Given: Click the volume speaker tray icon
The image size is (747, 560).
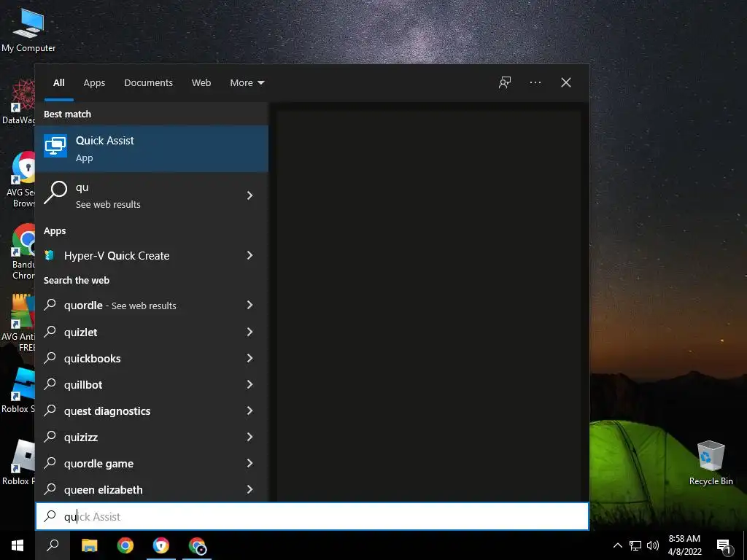Looking at the screenshot, I should 653,545.
